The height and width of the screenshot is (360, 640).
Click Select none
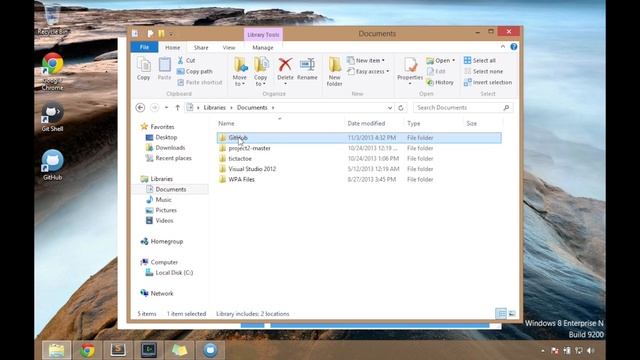(483, 71)
